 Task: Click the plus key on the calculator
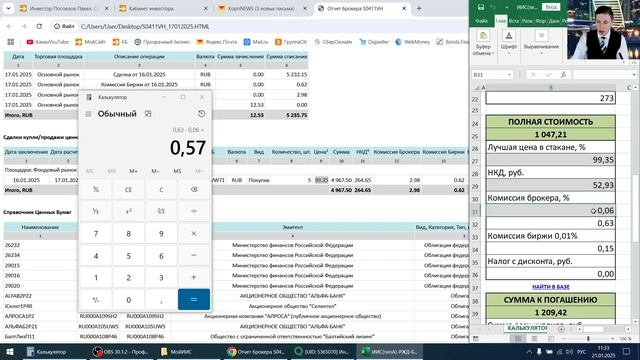click(x=194, y=278)
